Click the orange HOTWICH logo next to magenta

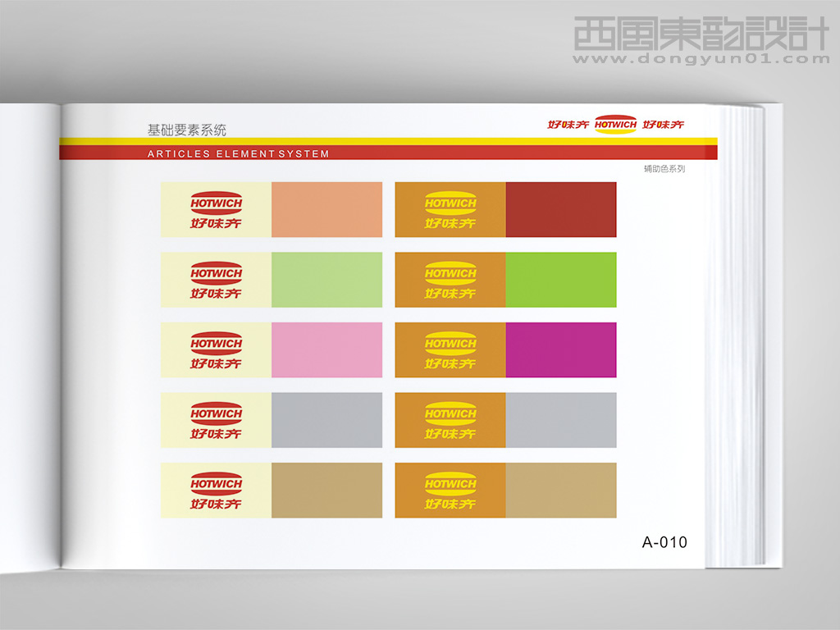click(x=450, y=349)
